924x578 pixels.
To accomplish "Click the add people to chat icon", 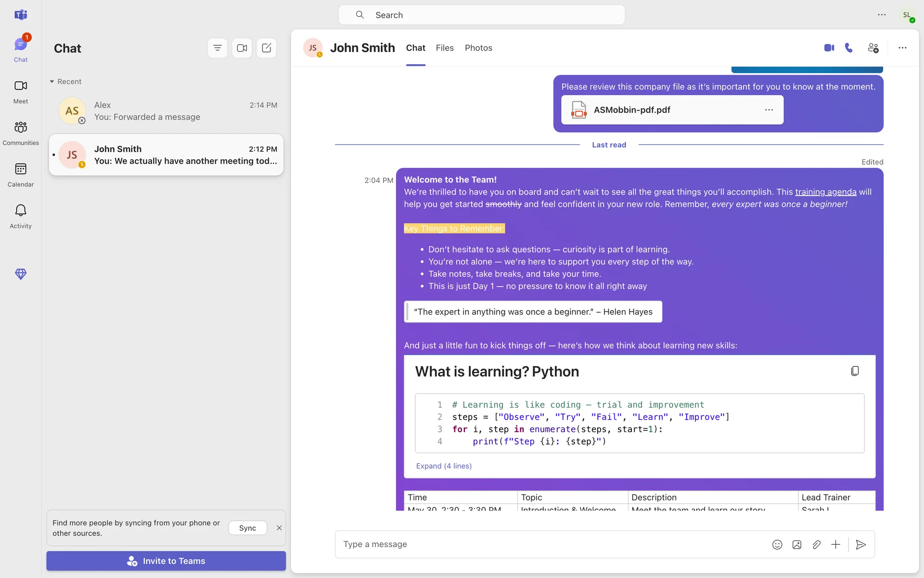I will 873,48.
